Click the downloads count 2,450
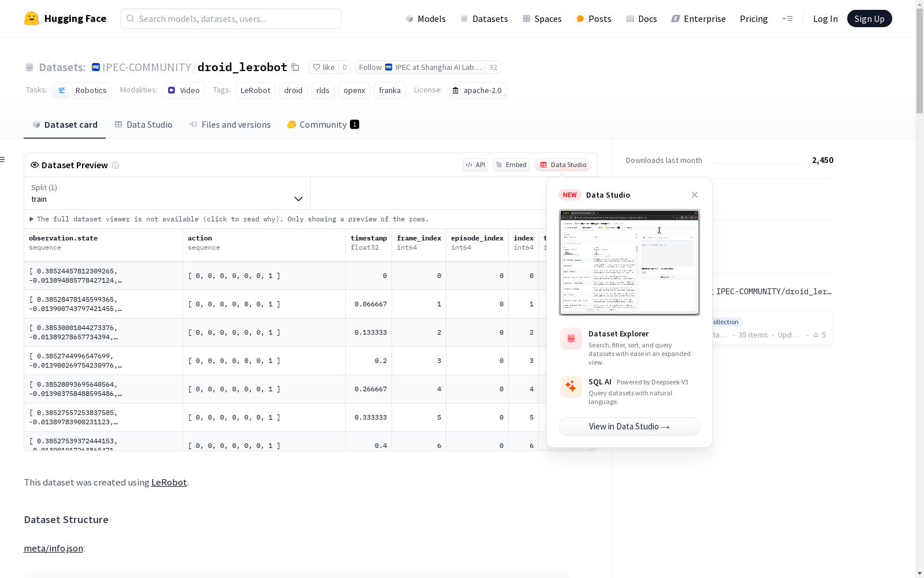924x578 pixels. pos(823,160)
